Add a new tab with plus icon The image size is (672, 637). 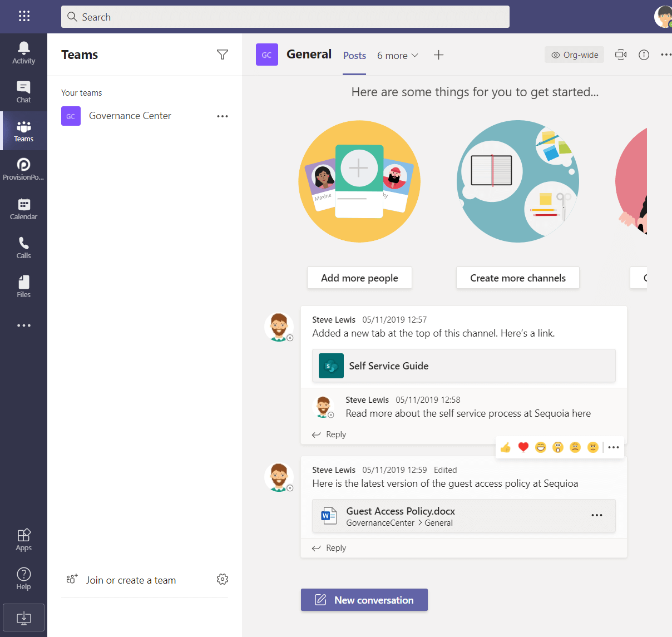tap(438, 55)
